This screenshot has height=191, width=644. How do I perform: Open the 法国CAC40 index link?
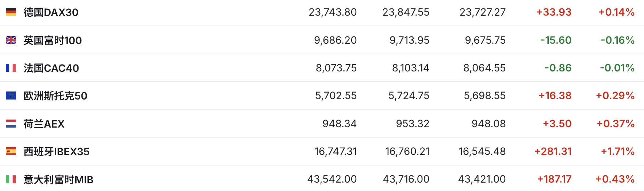(x=51, y=68)
